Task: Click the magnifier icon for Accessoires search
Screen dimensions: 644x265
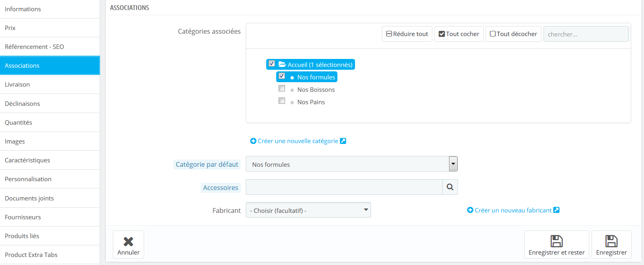Action: (449, 187)
